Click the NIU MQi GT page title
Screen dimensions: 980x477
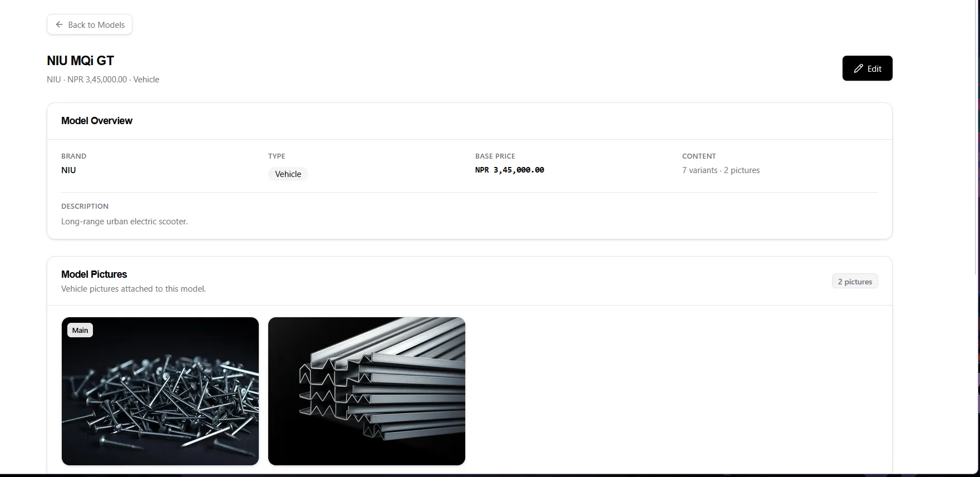click(81, 61)
